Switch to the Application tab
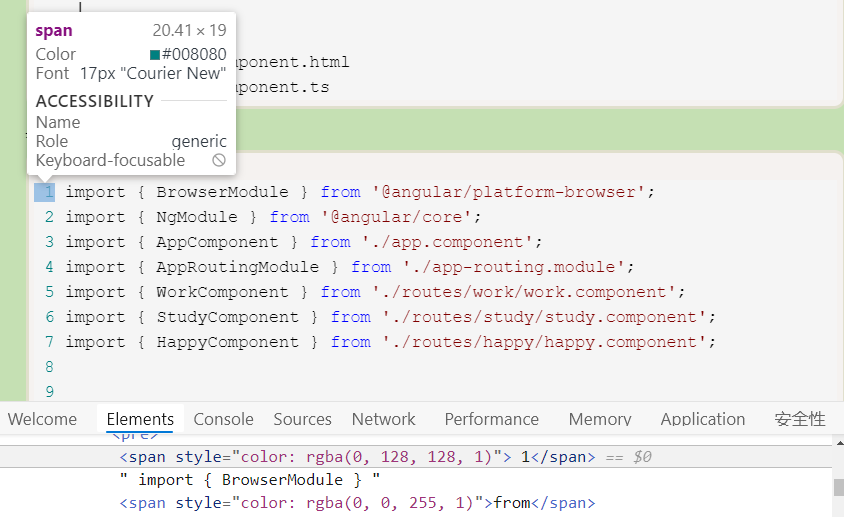Image resolution: width=844 pixels, height=517 pixels. (x=703, y=419)
